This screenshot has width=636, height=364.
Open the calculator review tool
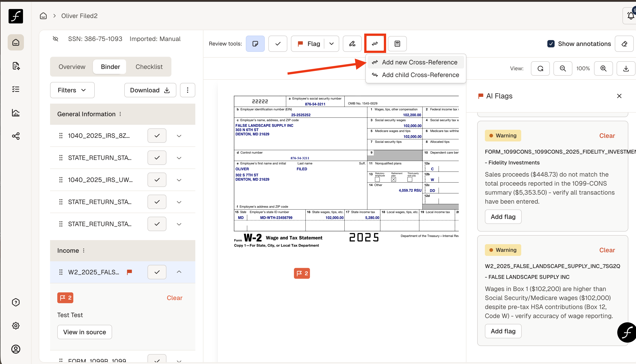(x=397, y=44)
